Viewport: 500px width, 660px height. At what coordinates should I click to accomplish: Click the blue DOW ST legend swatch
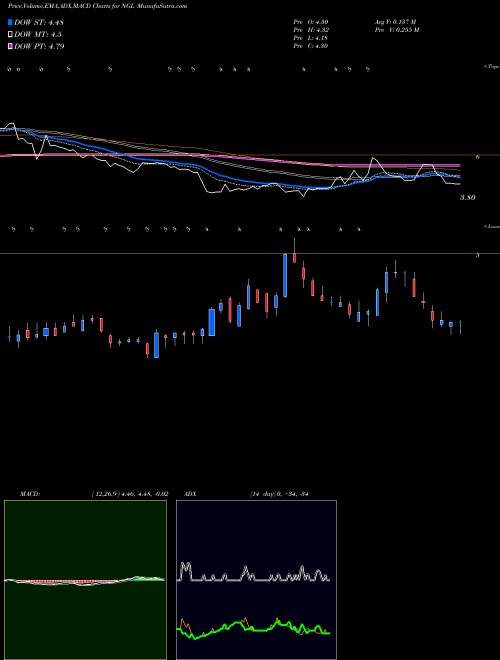click(x=10, y=22)
